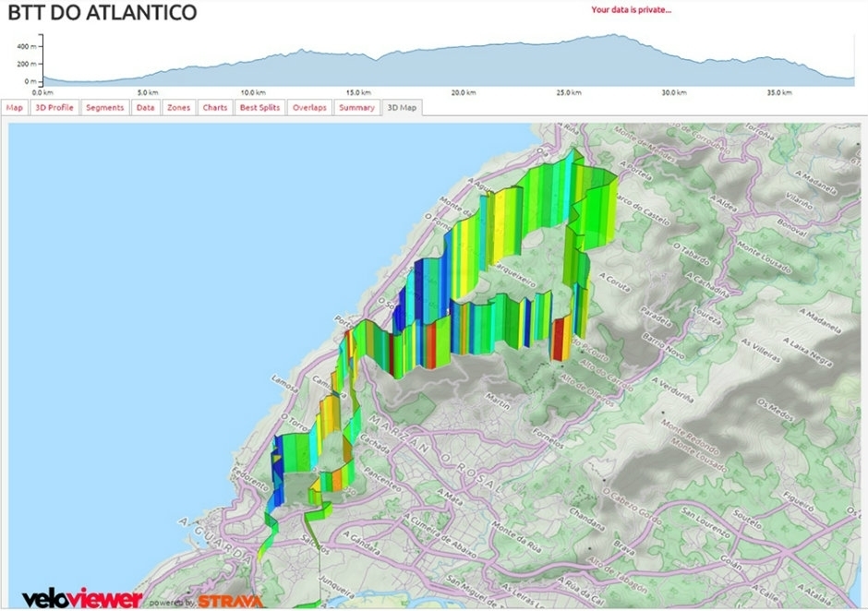The image size is (868, 611).
Task: Switch to the Summary tab
Action: coord(356,108)
